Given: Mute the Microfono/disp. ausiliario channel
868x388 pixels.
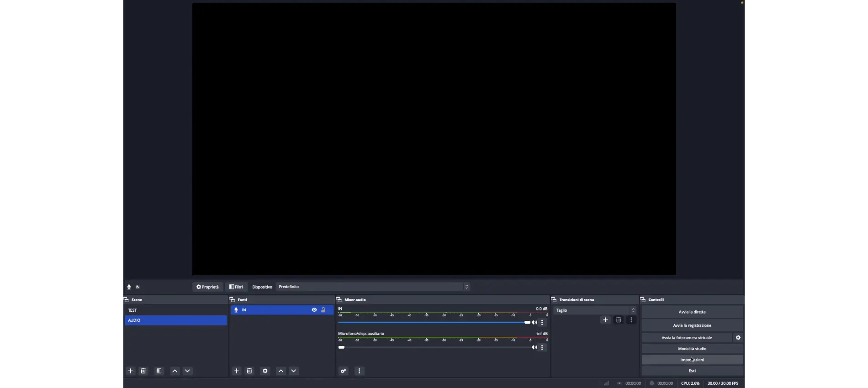Looking at the screenshot, I should pos(534,348).
